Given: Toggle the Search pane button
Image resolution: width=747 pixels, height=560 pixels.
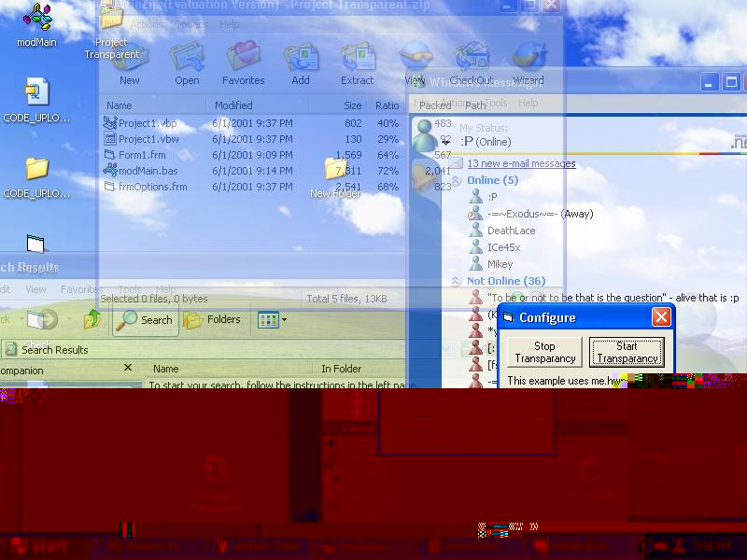Looking at the screenshot, I should click(x=146, y=319).
